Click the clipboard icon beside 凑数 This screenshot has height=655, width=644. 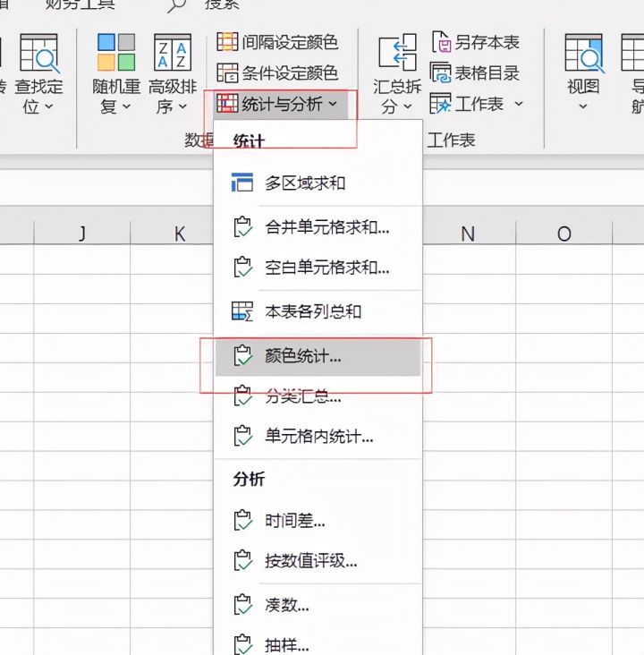click(x=242, y=605)
